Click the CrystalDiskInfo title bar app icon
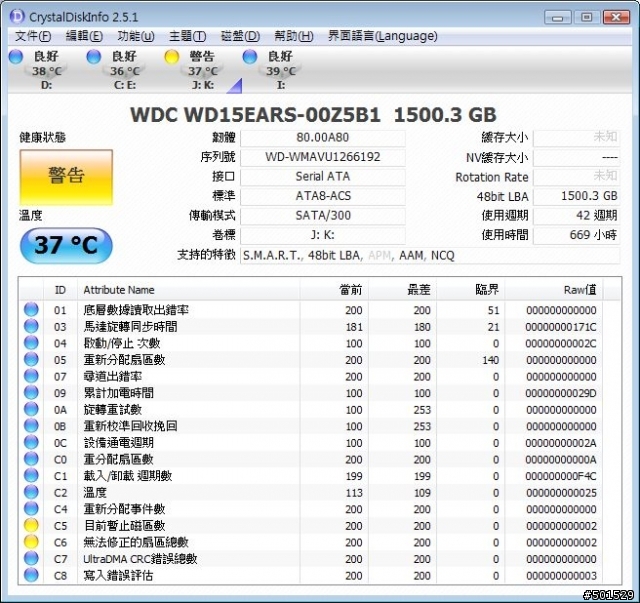Screen dimensions: 640x603 click(17, 16)
